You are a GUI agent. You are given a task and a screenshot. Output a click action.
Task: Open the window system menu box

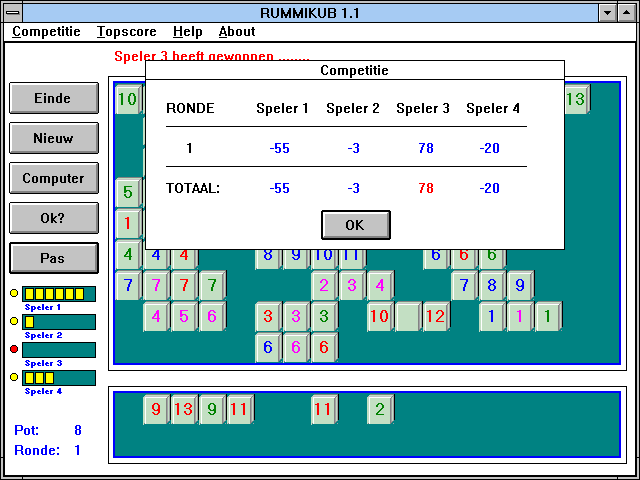click(13, 13)
